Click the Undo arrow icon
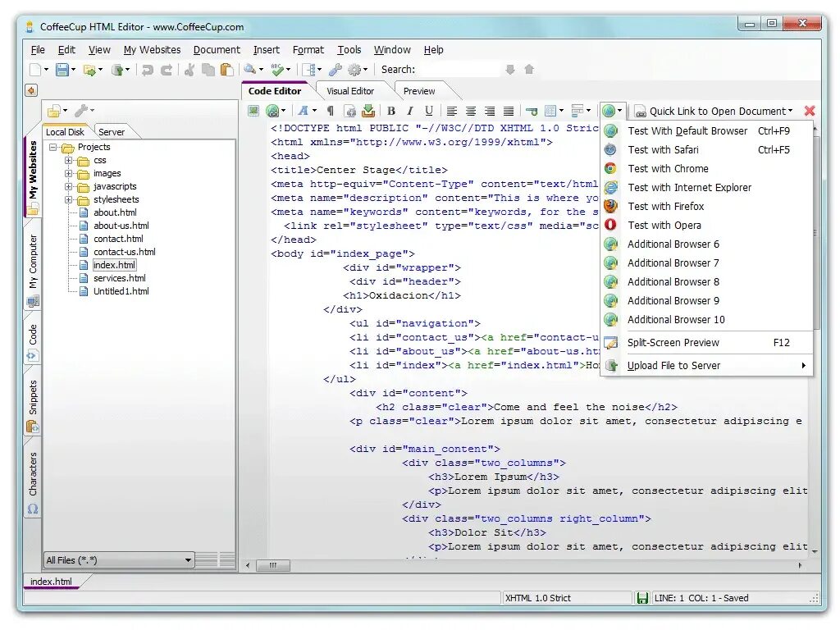This screenshot has width=840, height=630. coord(148,70)
